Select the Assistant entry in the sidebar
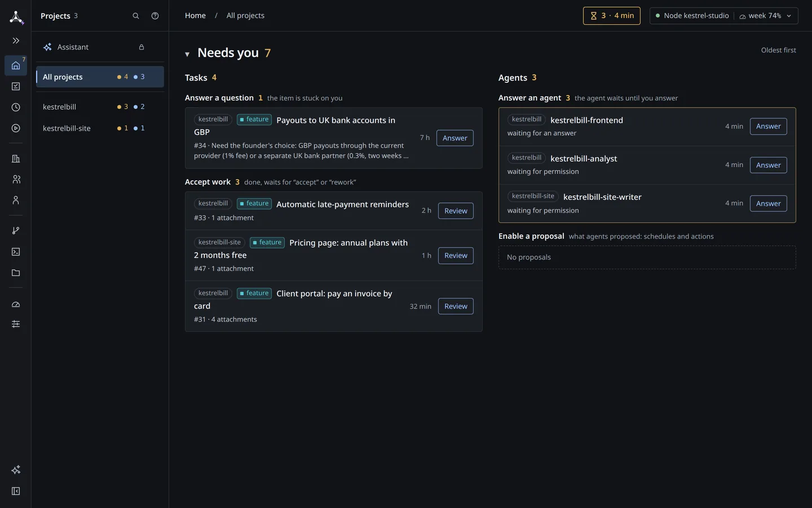Viewport: 812px width, 508px height. [x=100, y=47]
